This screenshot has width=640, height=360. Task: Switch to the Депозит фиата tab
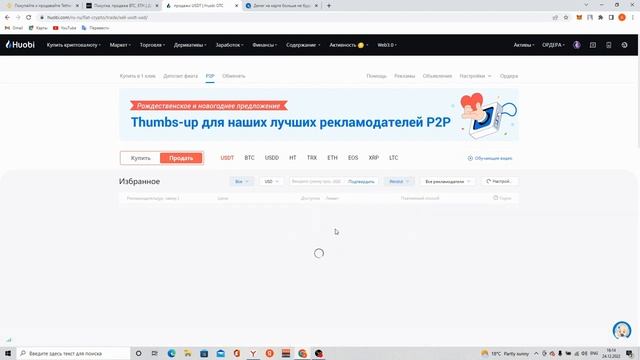[x=180, y=76]
